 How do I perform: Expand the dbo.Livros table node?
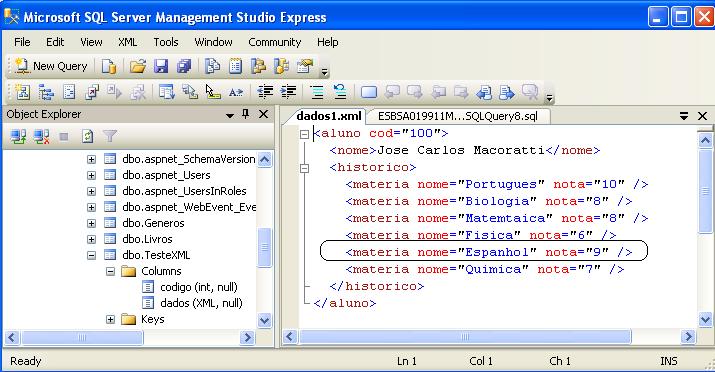point(91,239)
